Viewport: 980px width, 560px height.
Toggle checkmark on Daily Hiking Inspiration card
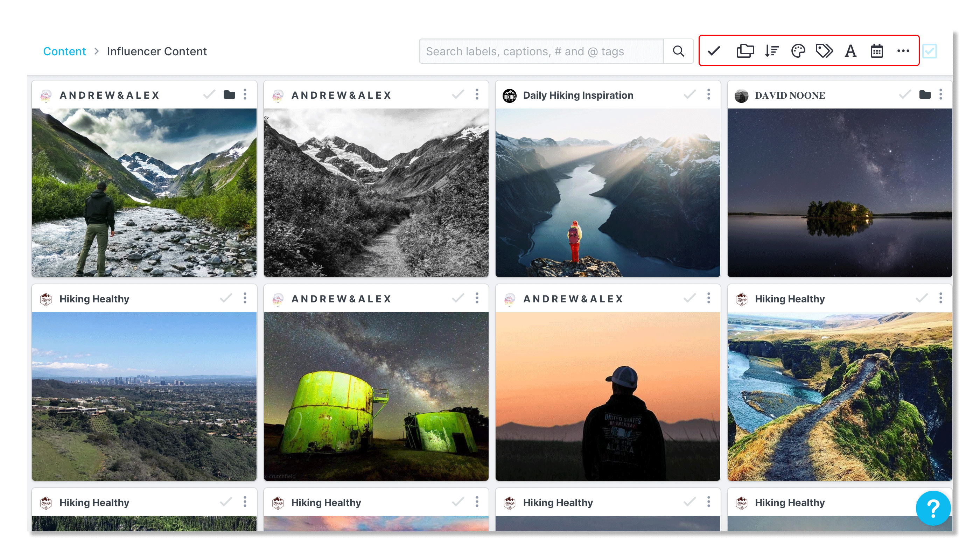[x=689, y=94]
